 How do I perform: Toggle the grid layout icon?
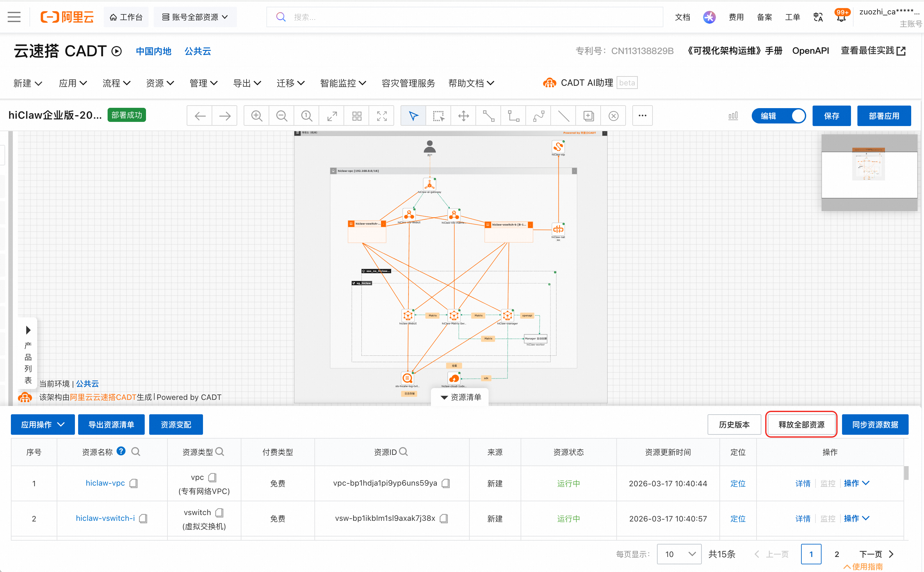(357, 116)
